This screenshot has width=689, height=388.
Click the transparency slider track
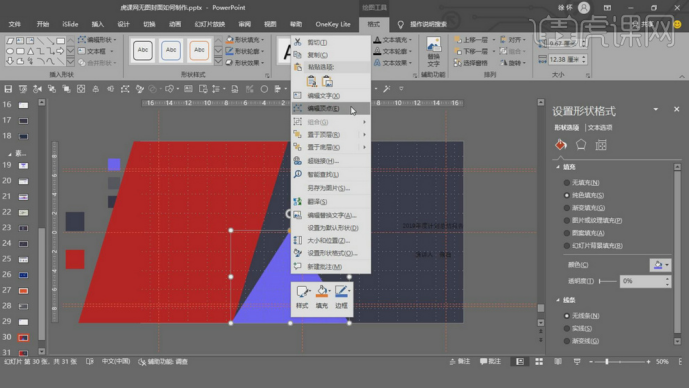click(608, 281)
